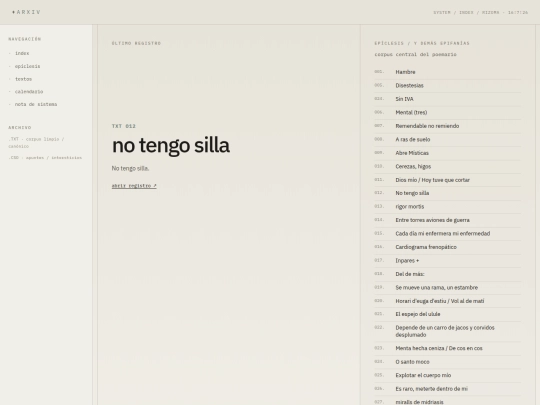Image resolution: width=540 pixels, height=405 pixels.
Task: Open 'Menta hecha ceniza / De cos en cos'
Action: pos(448,348)
